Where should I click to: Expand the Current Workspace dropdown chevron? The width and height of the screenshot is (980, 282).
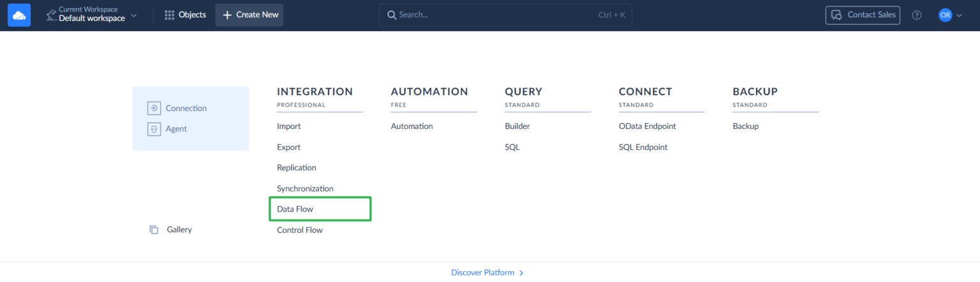[134, 15]
